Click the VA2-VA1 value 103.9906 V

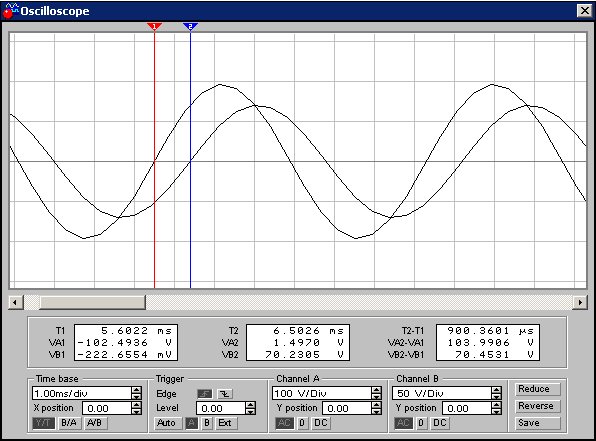(491, 343)
